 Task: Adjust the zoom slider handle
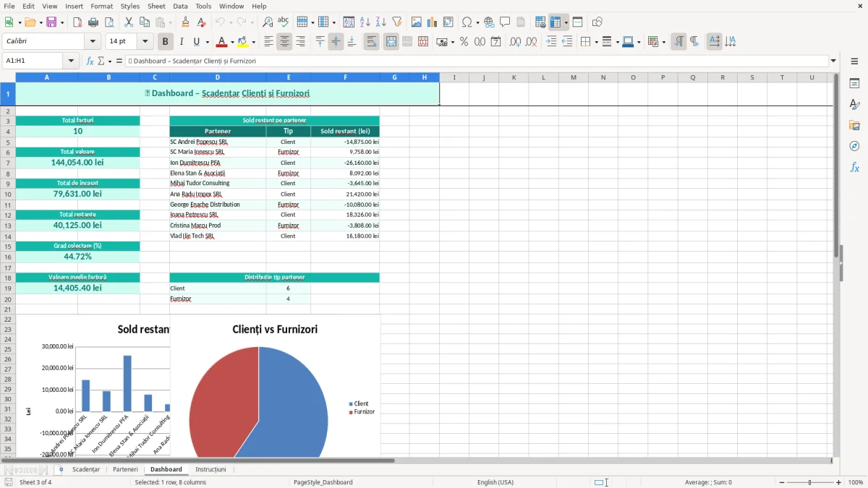[x=810, y=482]
